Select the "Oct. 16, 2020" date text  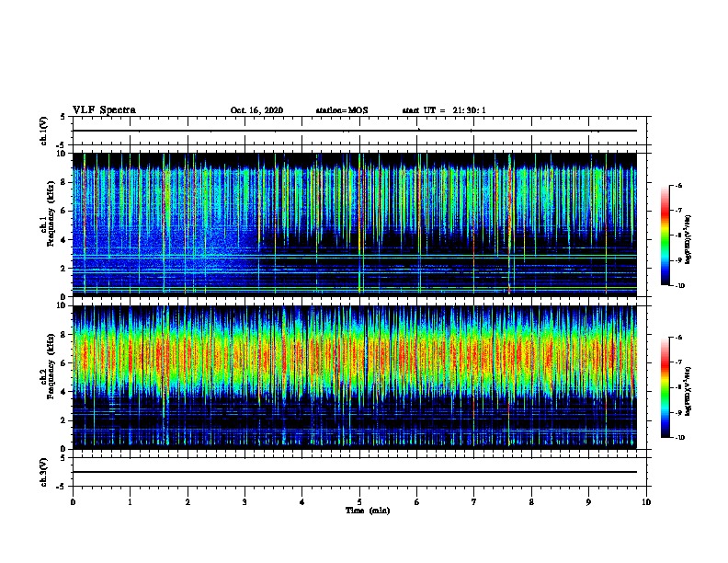click(x=256, y=110)
